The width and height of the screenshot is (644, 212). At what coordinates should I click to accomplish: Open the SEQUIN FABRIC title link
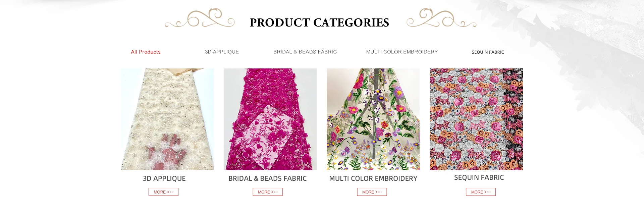pos(479,177)
